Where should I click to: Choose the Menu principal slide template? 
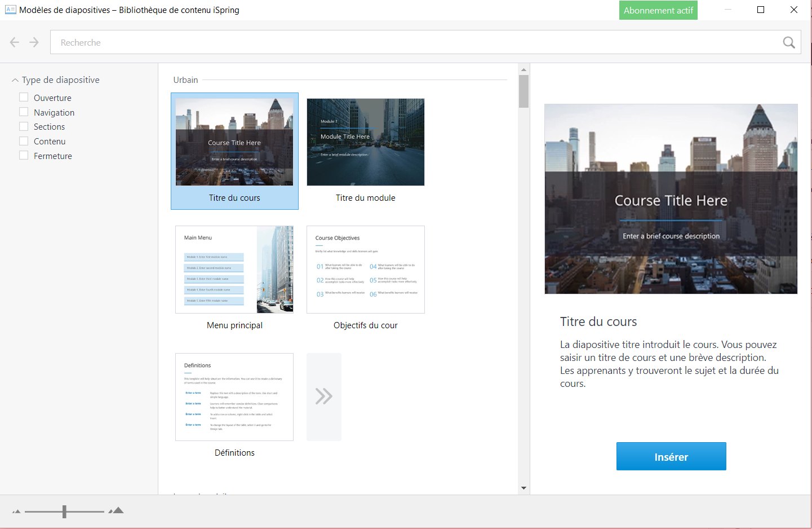(x=234, y=270)
